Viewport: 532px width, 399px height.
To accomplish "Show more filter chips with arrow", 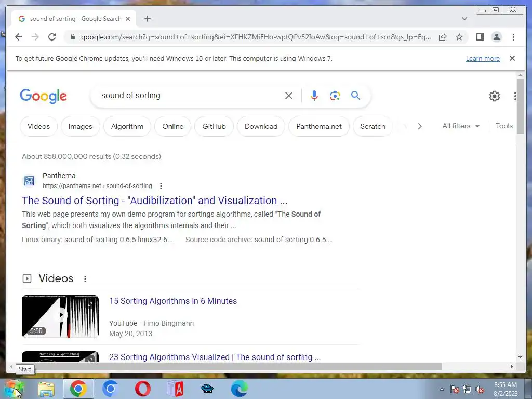I will click(x=420, y=126).
